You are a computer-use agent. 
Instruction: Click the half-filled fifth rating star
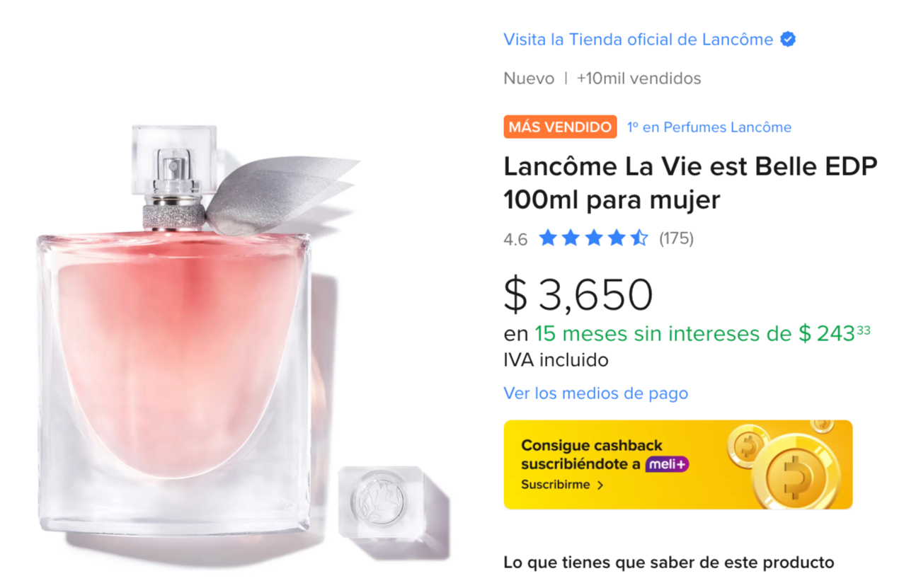(639, 238)
